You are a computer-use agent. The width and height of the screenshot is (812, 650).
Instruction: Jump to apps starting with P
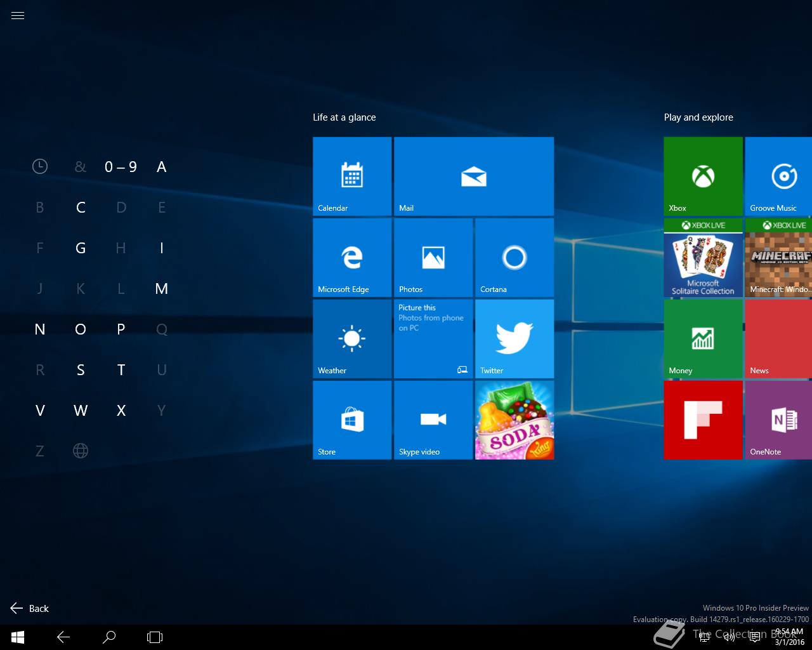(x=121, y=329)
